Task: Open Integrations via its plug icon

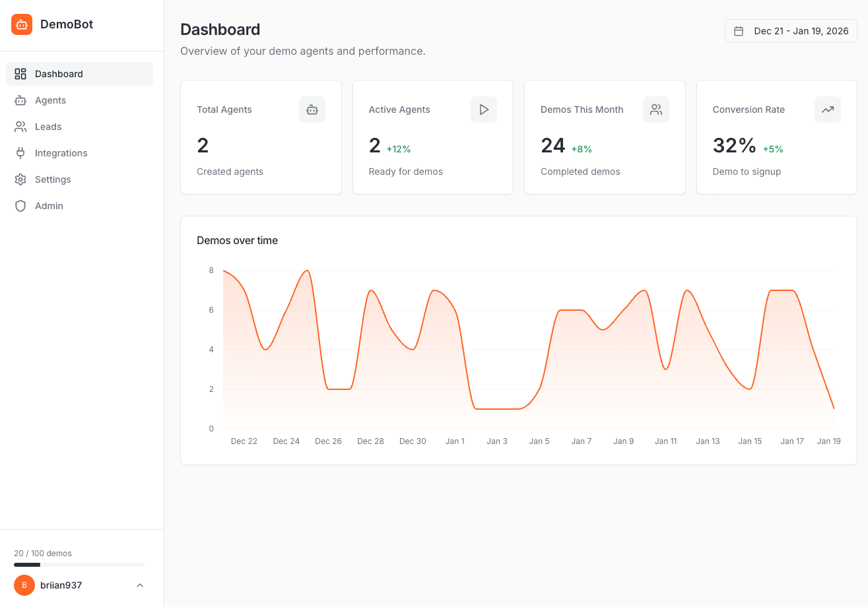Action: (x=20, y=152)
